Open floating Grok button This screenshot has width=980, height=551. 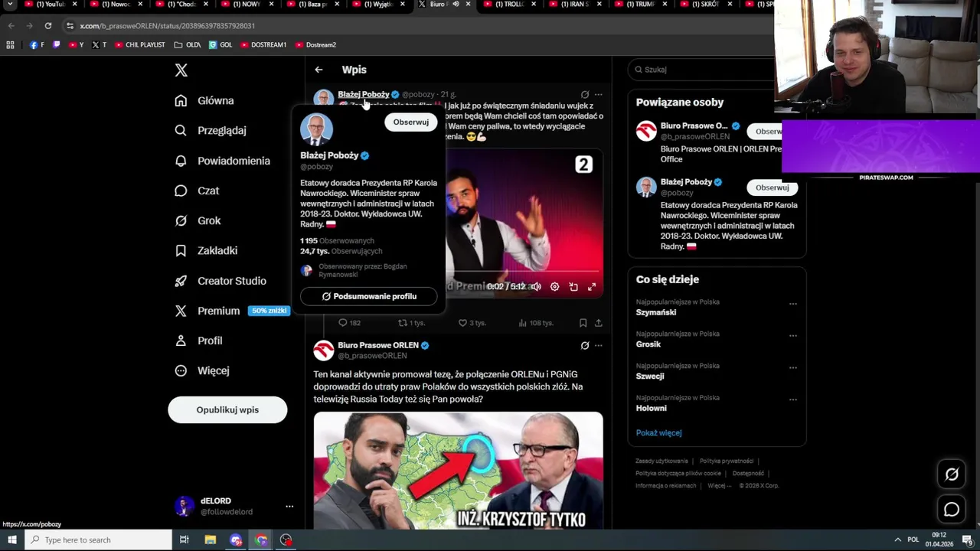tap(952, 474)
